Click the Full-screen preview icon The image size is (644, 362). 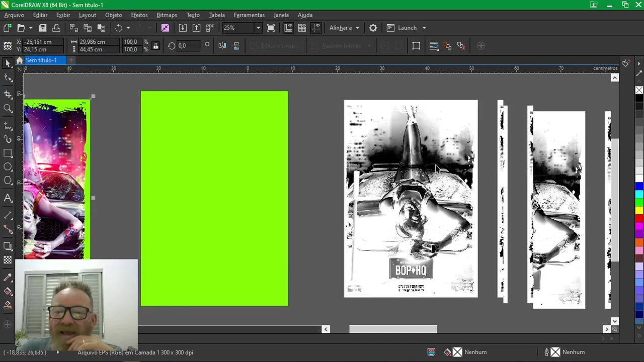click(271, 28)
